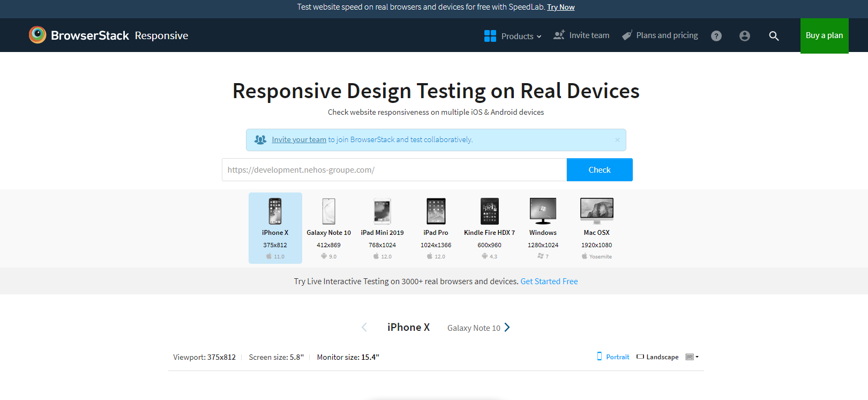Click the 1920x1080 resolution text

[596, 245]
